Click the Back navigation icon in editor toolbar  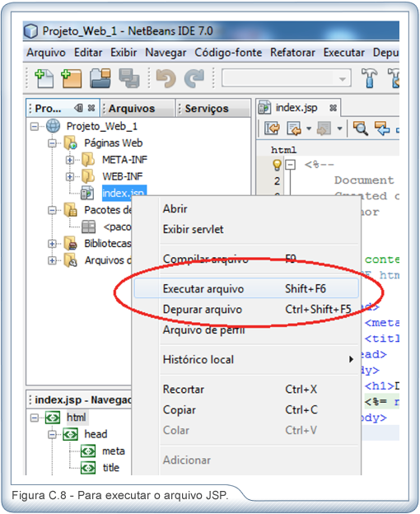293,128
